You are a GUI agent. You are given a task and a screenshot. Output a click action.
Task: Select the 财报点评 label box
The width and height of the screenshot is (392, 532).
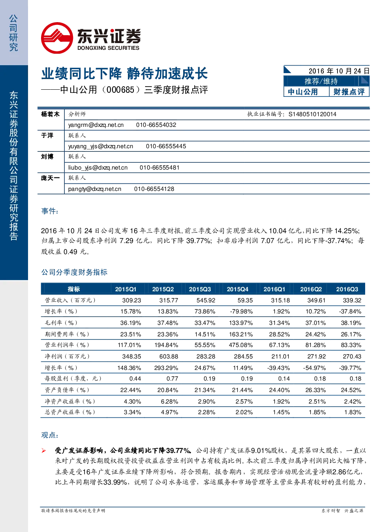coord(349,92)
